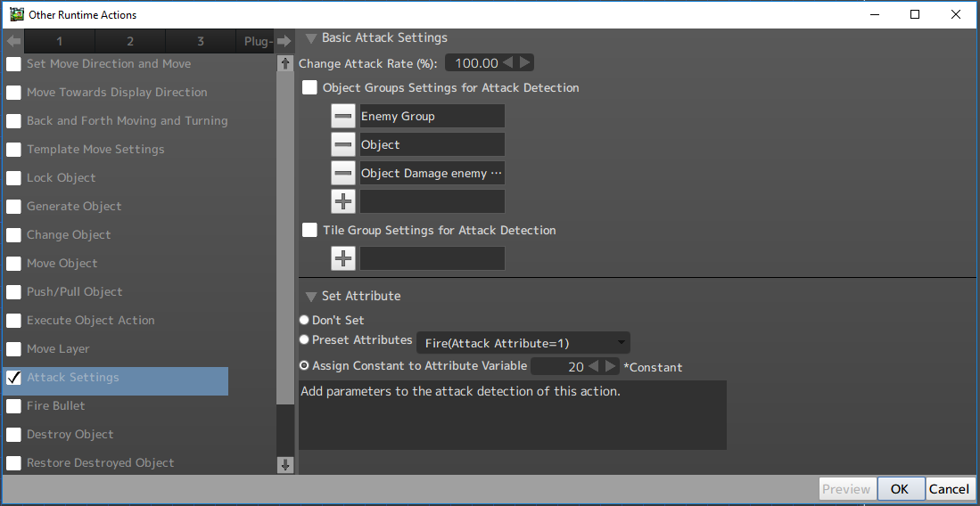
Task: Go to previous tab page arrow
Action: coord(13,41)
